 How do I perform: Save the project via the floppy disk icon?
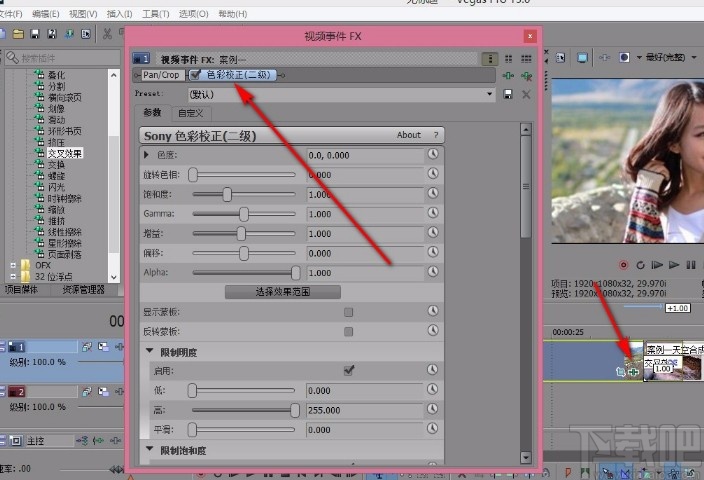35,34
